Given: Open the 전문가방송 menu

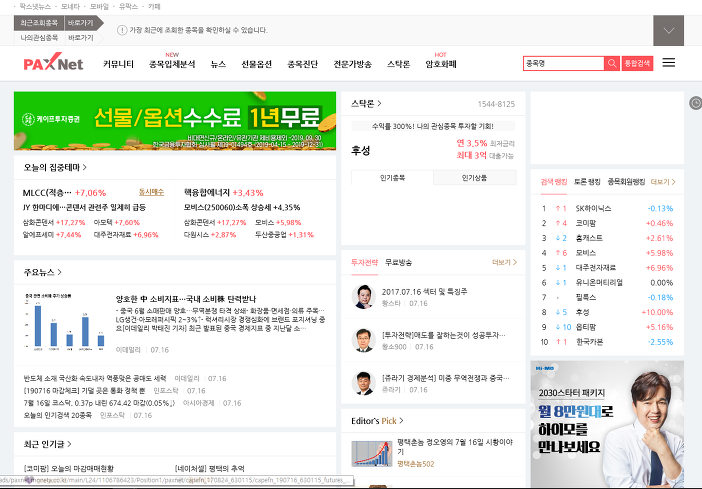Looking at the screenshot, I should pos(352,64).
